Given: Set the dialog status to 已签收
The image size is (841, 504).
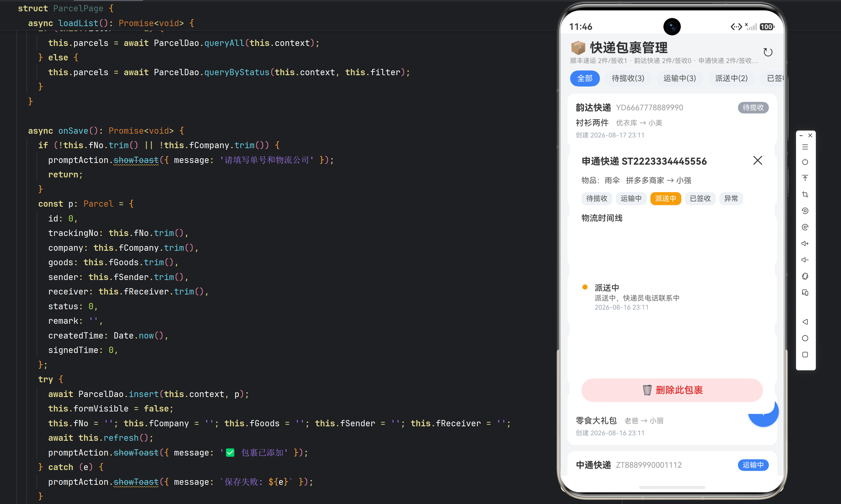Looking at the screenshot, I should (x=700, y=198).
